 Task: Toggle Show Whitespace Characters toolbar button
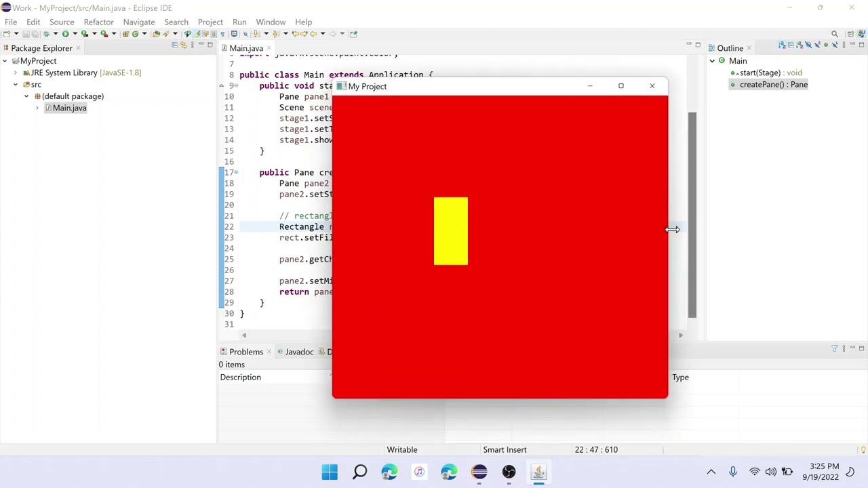tap(222, 33)
